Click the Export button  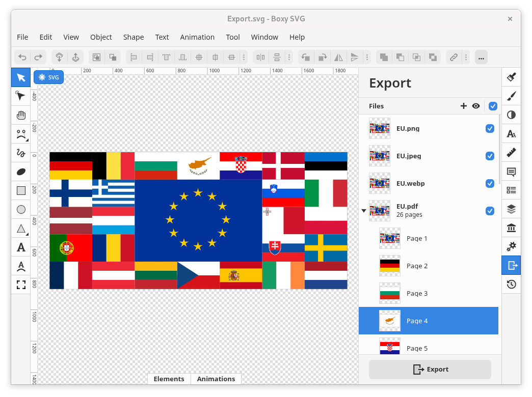[430, 370]
